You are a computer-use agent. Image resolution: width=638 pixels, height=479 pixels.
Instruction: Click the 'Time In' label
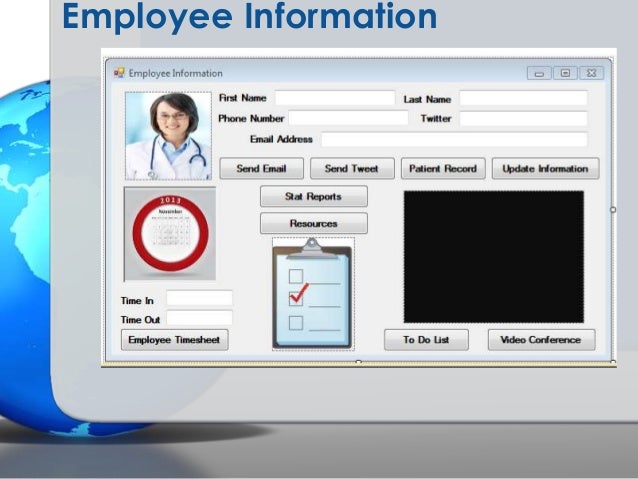137,301
